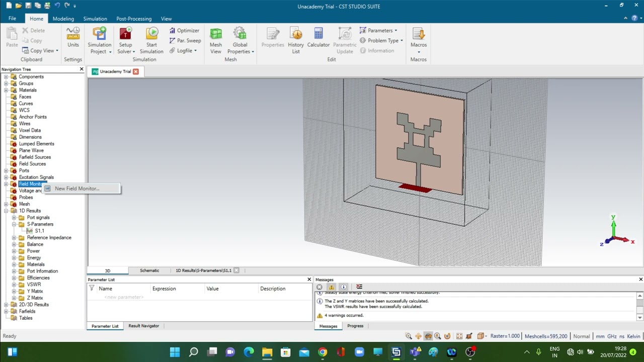Close the Navigation Tree panel
The width and height of the screenshot is (644, 362).
[x=82, y=69]
